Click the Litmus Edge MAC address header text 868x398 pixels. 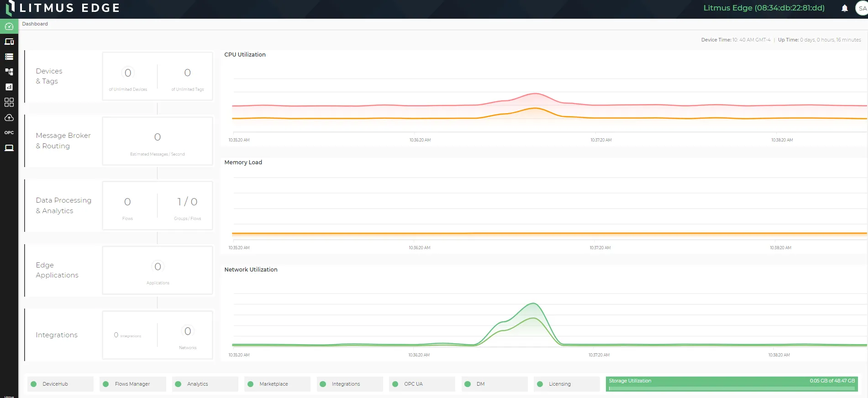pos(764,8)
